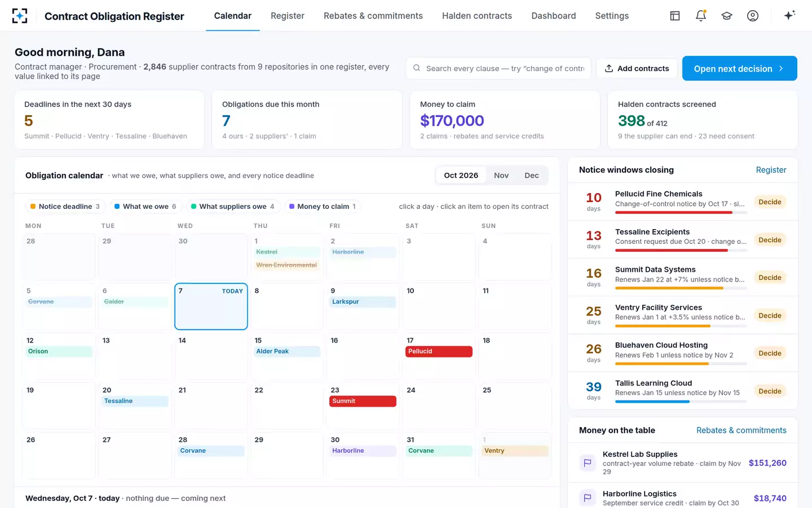This screenshot has height=508, width=812.
Task: Select the Oct 2026 month button
Action: coord(461,176)
